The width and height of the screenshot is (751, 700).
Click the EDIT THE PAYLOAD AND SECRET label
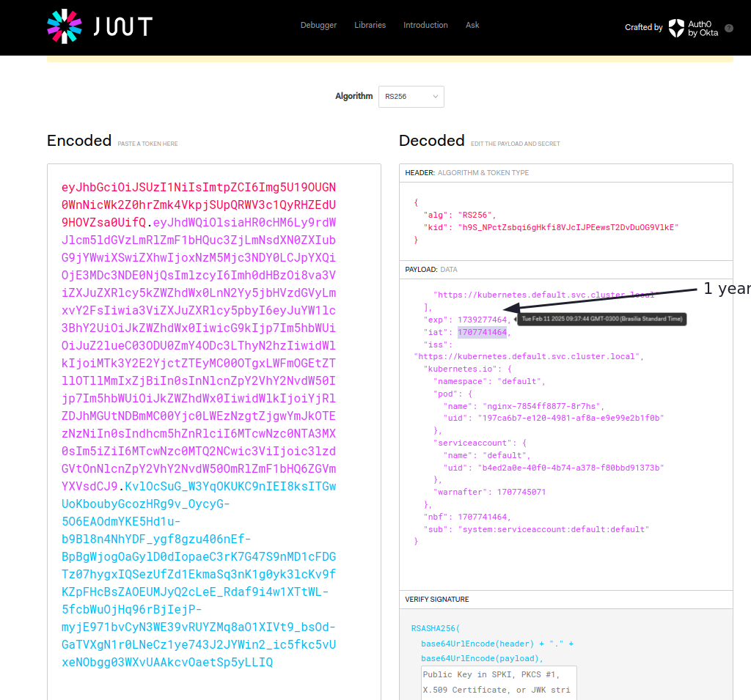516,144
